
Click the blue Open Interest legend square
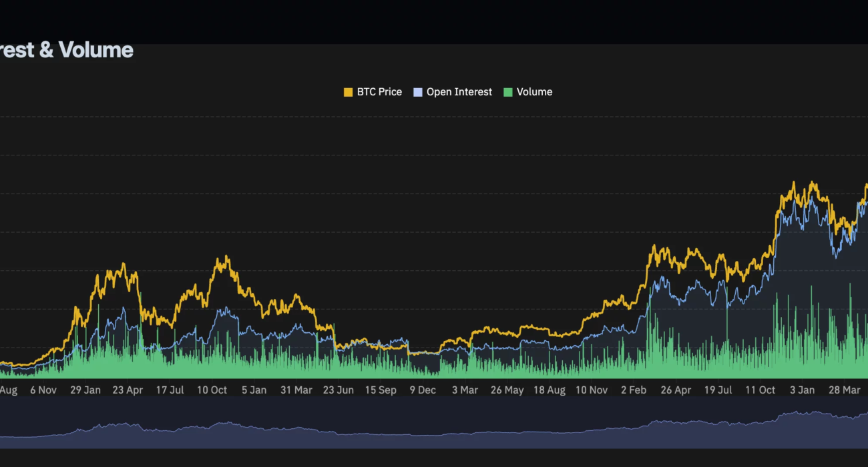pos(418,92)
